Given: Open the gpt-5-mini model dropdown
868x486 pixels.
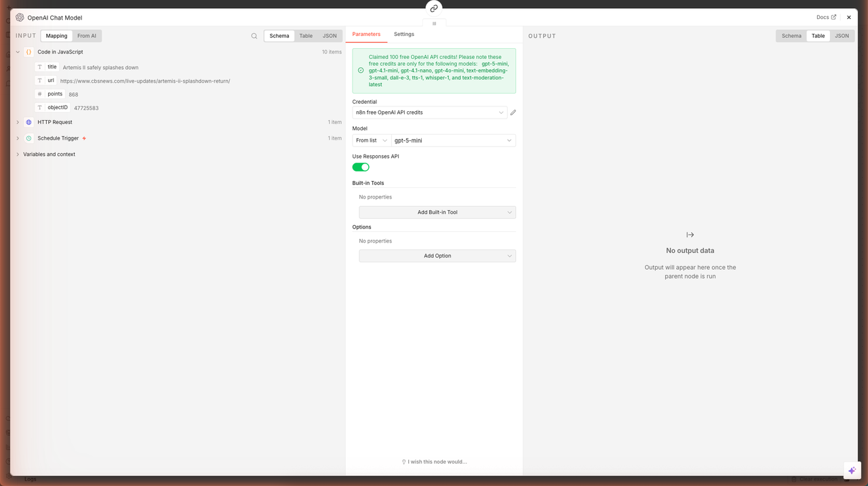Looking at the screenshot, I should click(453, 140).
